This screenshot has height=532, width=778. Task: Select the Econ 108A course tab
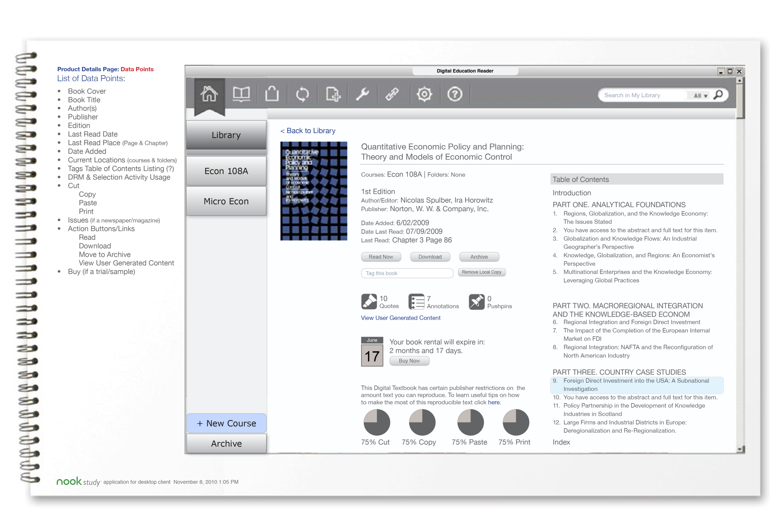pyautogui.click(x=226, y=171)
